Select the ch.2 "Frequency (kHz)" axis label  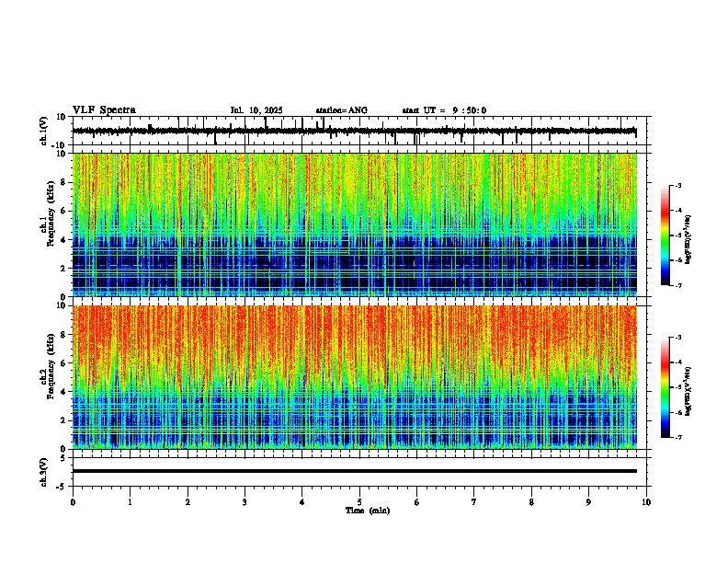(50, 366)
